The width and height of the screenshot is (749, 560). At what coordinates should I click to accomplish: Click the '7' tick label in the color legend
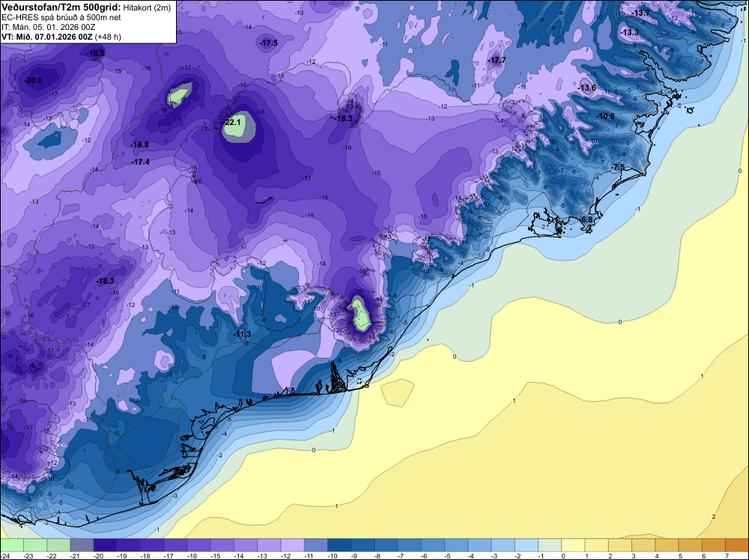pyautogui.click(x=727, y=556)
